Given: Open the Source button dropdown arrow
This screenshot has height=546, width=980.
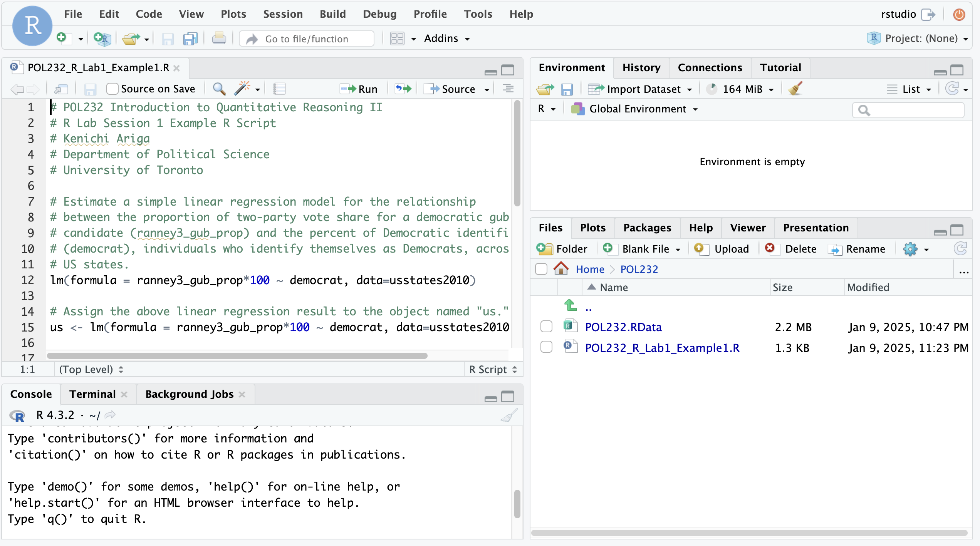Looking at the screenshot, I should click(487, 89).
